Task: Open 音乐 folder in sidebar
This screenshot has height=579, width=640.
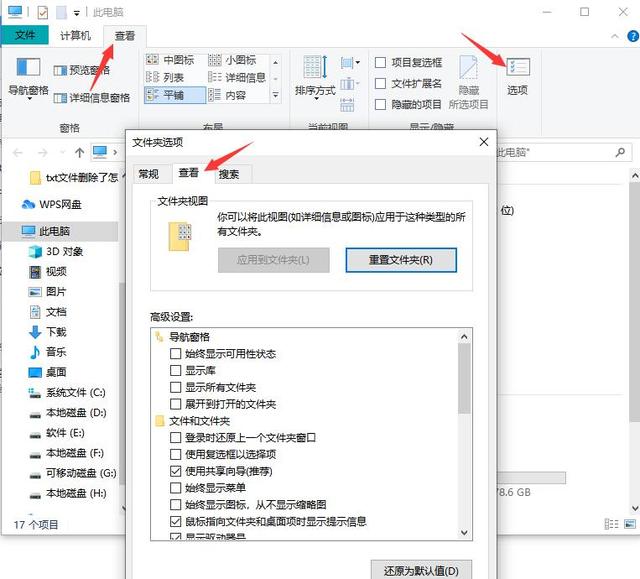Action: (48, 352)
